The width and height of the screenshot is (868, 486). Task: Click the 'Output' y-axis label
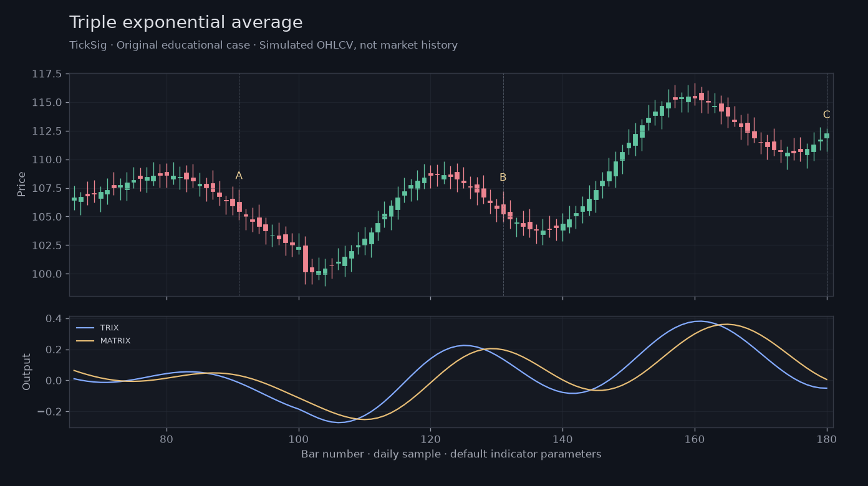(x=26, y=372)
